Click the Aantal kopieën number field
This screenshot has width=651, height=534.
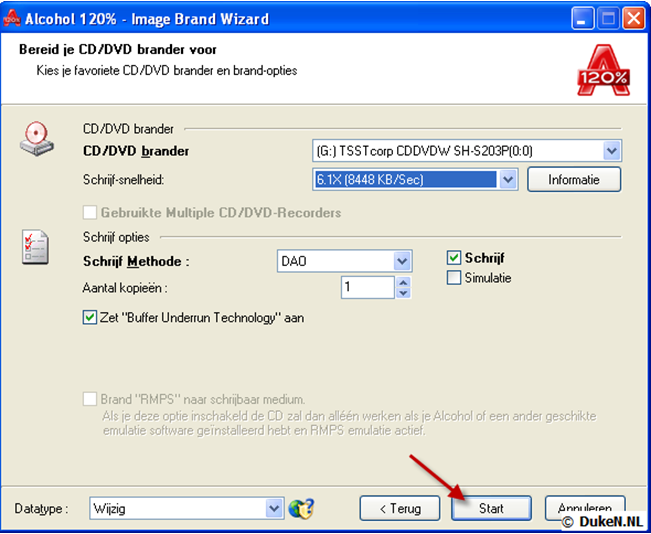click(367, 287)
